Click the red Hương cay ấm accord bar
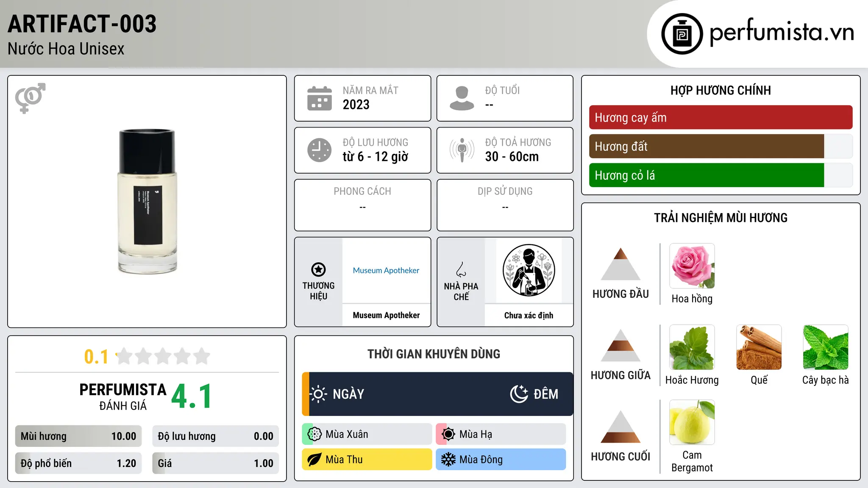The height and width of the screenshot is (488, 868). point(721,117)
